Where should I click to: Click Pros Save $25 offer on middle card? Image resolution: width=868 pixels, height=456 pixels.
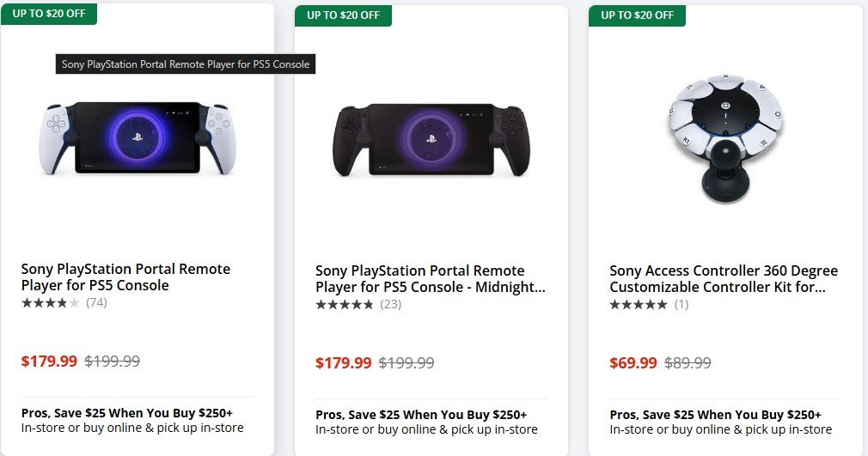421,415
